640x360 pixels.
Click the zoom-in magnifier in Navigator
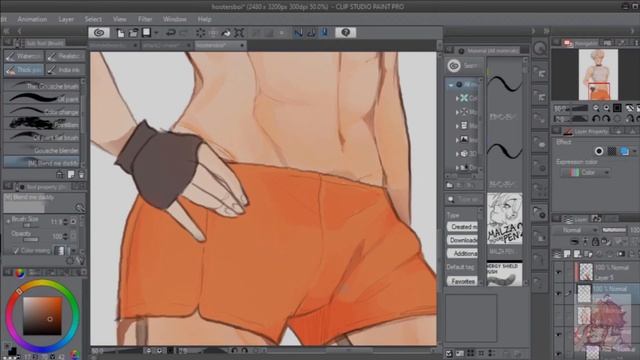(607, 108)
